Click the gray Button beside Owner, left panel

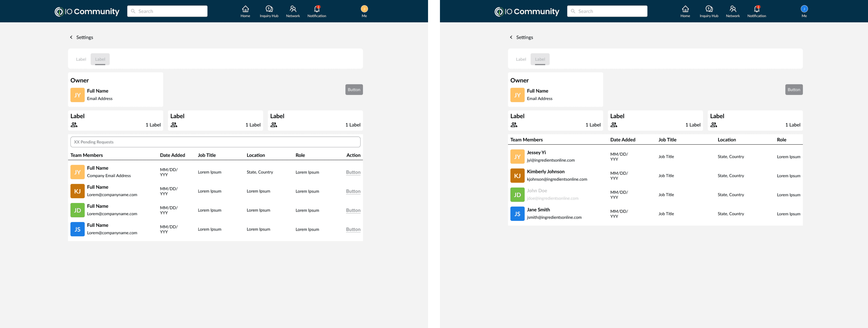[x=354, y=90]
